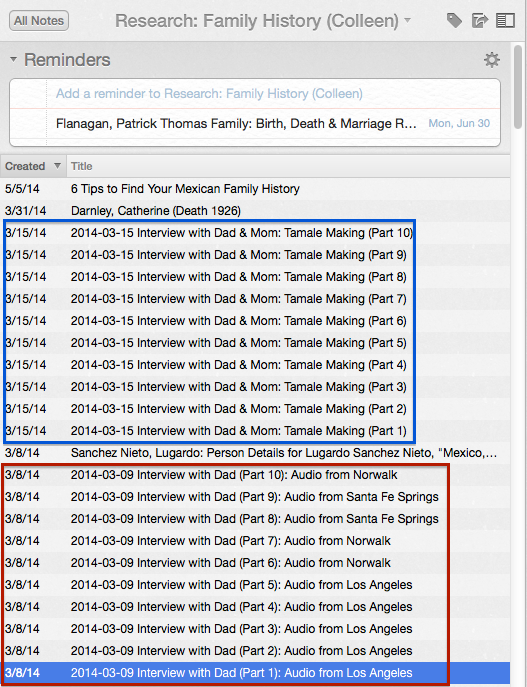Select Tamale Making (Part 10) note

[255, 233]
